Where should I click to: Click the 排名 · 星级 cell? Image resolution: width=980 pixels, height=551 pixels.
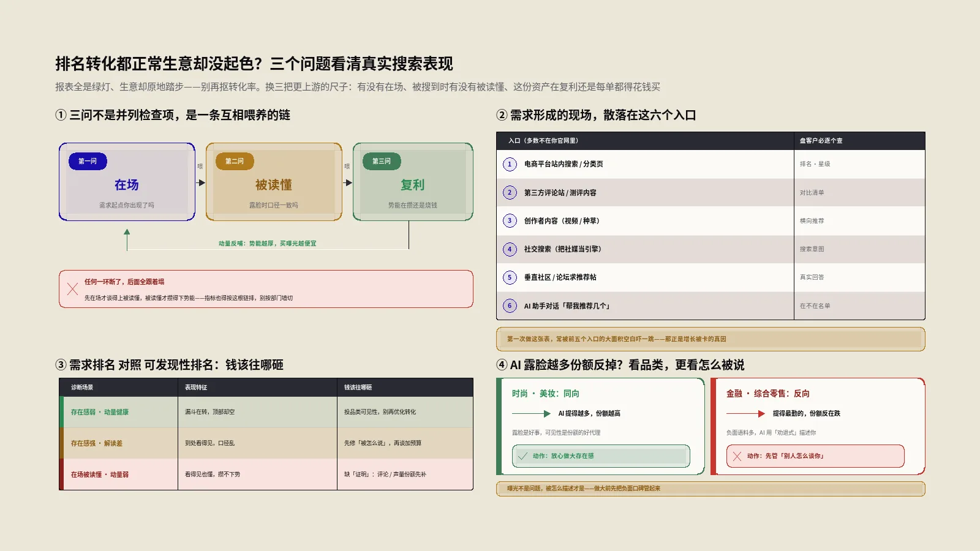815,164
